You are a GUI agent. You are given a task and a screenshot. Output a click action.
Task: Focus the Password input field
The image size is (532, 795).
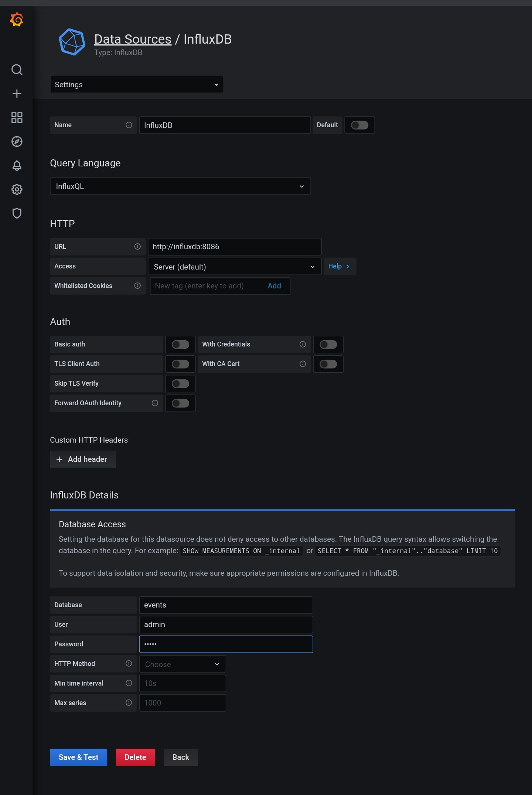[x=226, y=644]
